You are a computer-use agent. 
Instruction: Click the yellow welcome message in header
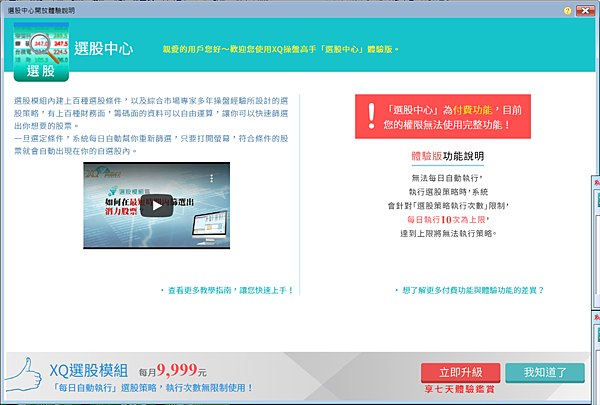coord(281,49)
